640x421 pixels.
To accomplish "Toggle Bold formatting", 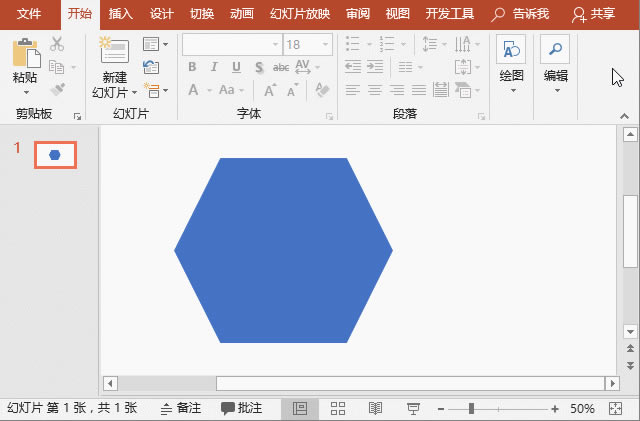I will (192, 67).
